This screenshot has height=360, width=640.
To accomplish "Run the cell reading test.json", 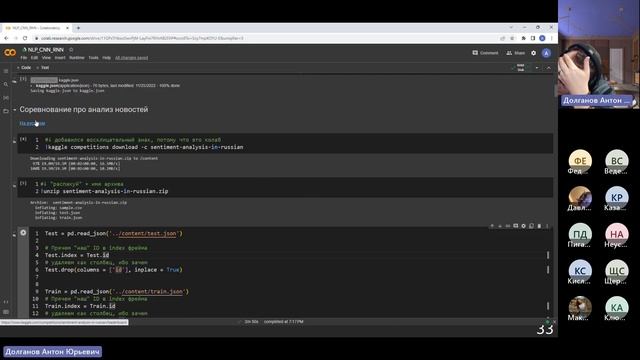I will pyautogui.click(x=23, y=233).
